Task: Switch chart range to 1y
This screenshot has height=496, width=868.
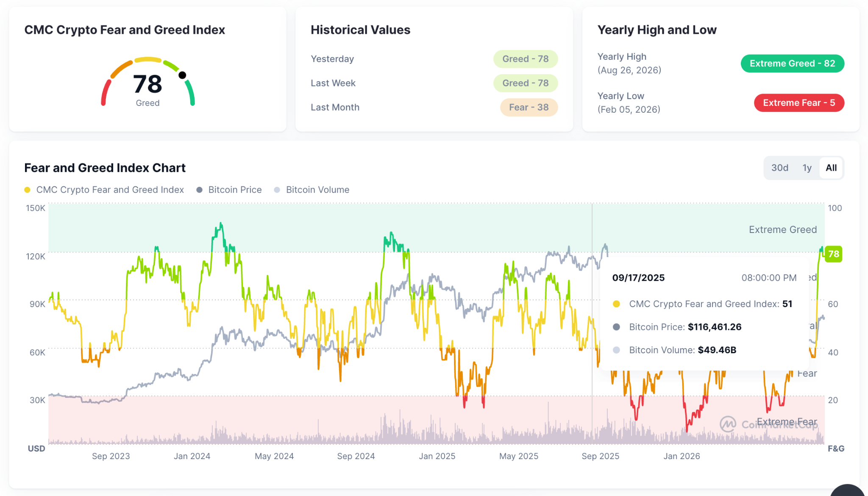Action: (807, 168)
